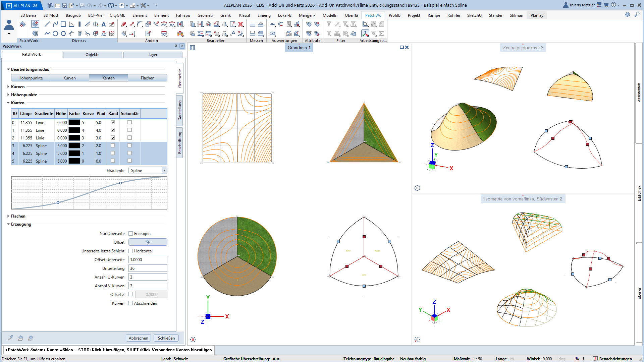The width and height of the screenshot is (644, 362).
Task: Click the Unterteilung input field
Action: 148,268
